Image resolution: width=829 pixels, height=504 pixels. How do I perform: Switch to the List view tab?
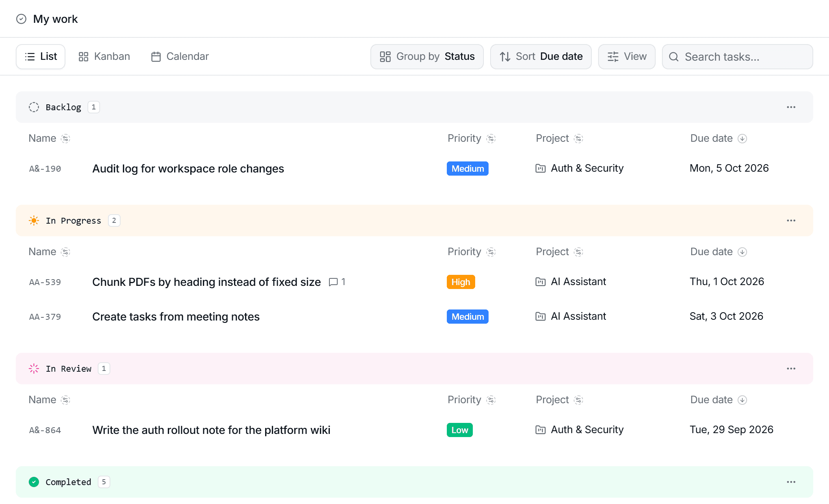point(41,57)
